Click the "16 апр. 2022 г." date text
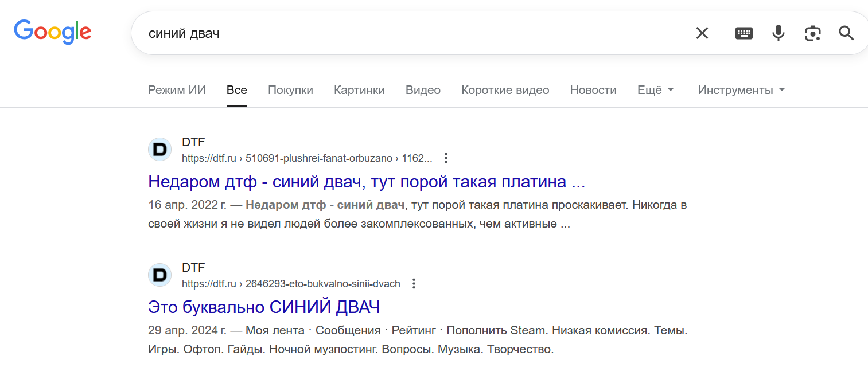This screenshot has width=868, height=383. (187, 205)
